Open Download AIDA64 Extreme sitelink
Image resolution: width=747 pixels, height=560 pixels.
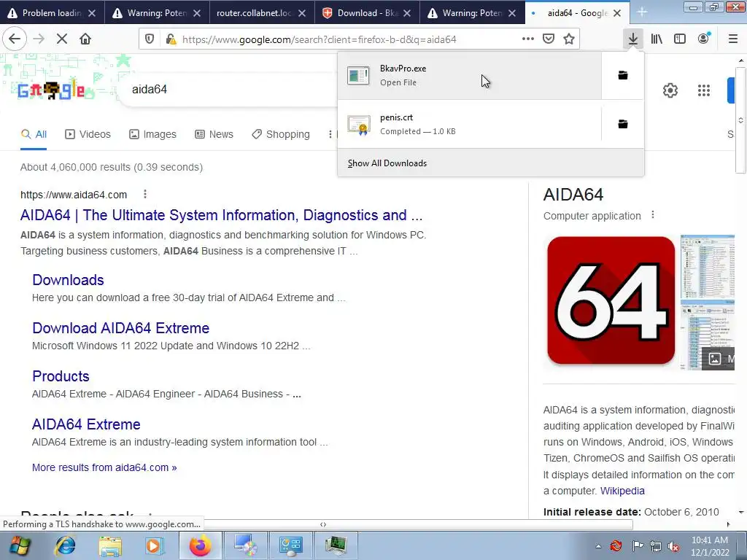point(120,328)
